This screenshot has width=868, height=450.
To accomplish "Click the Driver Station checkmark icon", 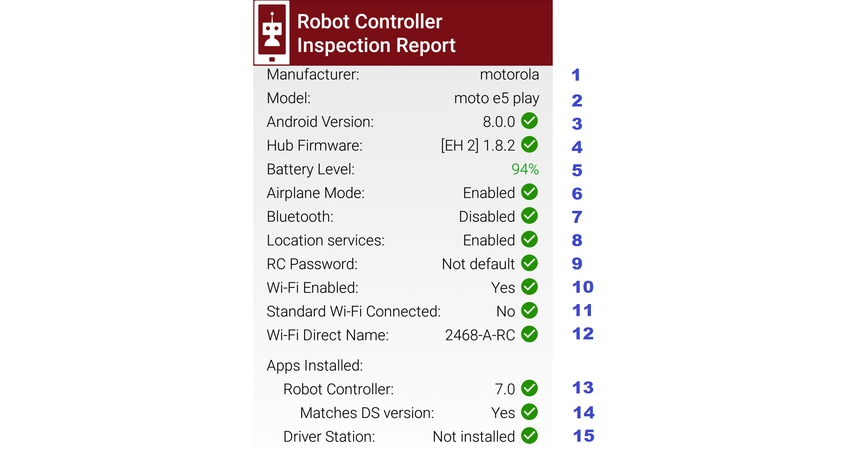I will (x=529, y=436).
